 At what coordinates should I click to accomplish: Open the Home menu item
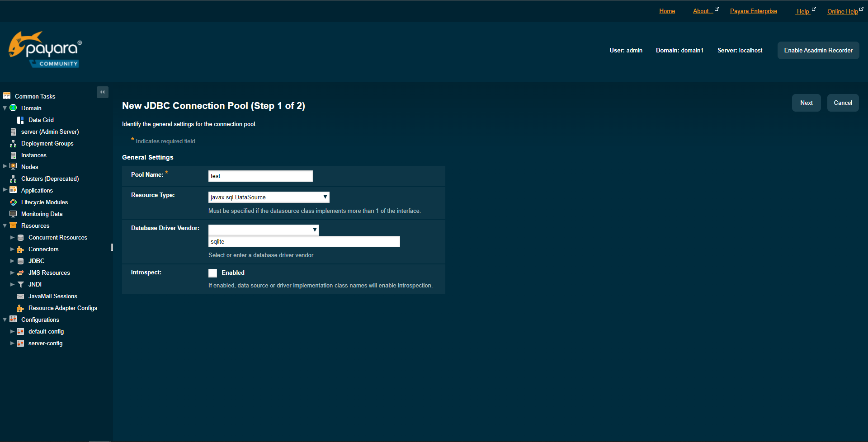pos(667,11)
